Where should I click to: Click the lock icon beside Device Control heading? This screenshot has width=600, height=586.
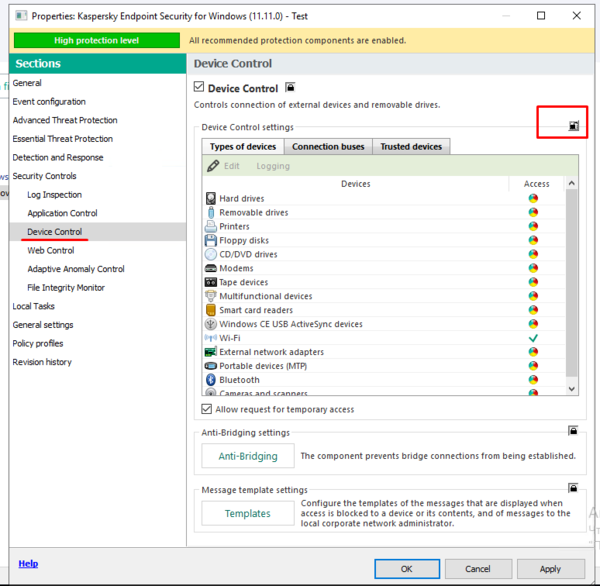point(290,88)
